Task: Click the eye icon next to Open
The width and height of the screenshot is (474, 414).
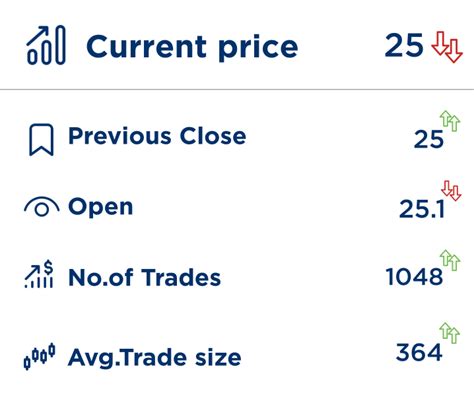Action: click(42, 206)
